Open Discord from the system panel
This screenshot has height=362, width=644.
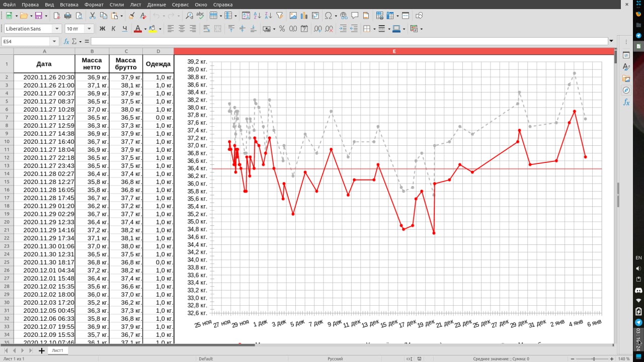click(x=638, y=291)
